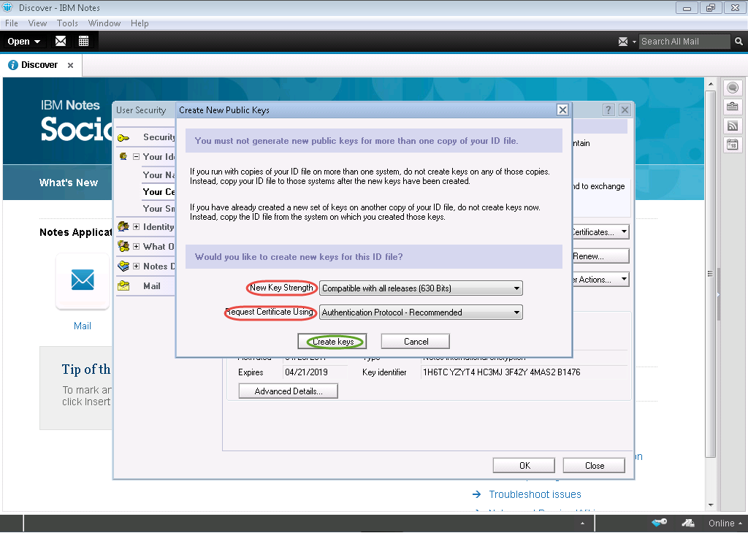Click the Renew... button
The image size is (748, 560).
600,256
